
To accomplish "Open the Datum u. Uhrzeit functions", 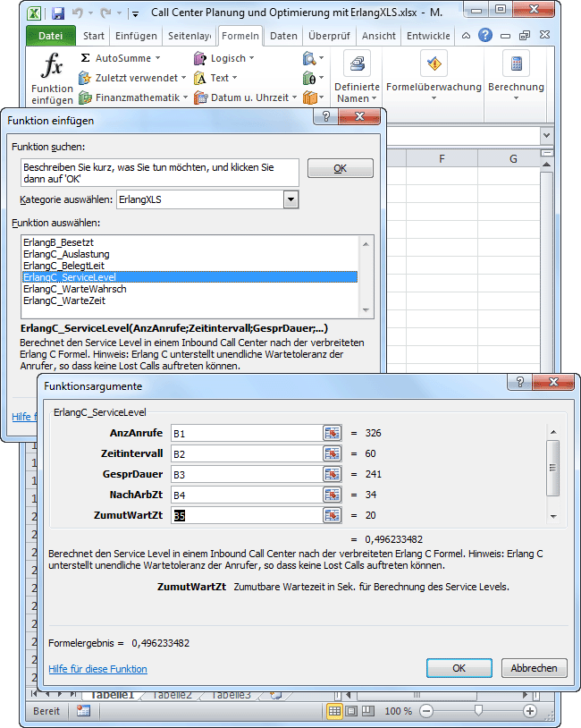I will point(245,97).
